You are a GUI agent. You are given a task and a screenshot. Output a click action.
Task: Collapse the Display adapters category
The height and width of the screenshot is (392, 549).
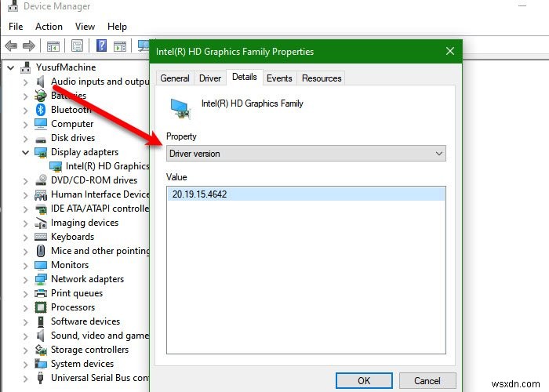26,153
